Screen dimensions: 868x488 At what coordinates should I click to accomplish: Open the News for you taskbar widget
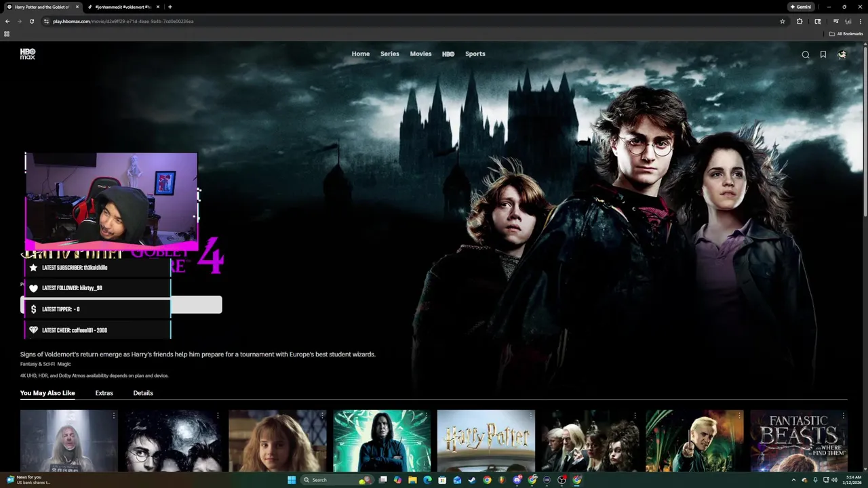28,480
